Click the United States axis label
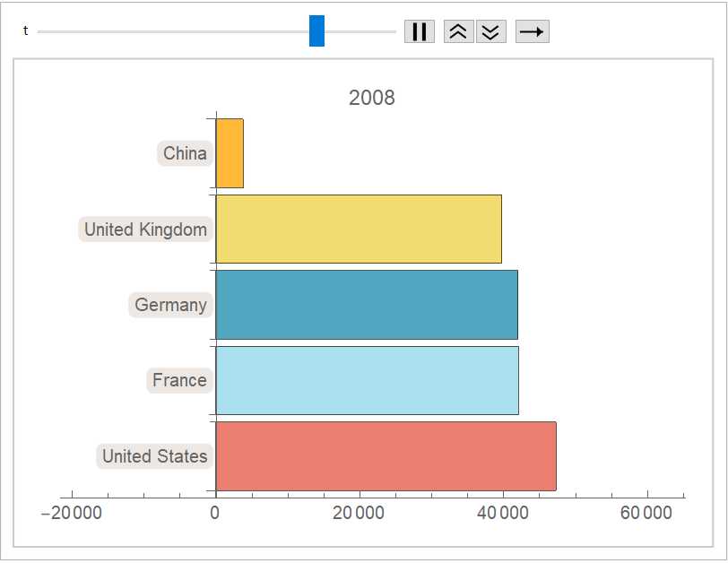The width and height of the screenshot is (728, 563). tap(154, 456)
